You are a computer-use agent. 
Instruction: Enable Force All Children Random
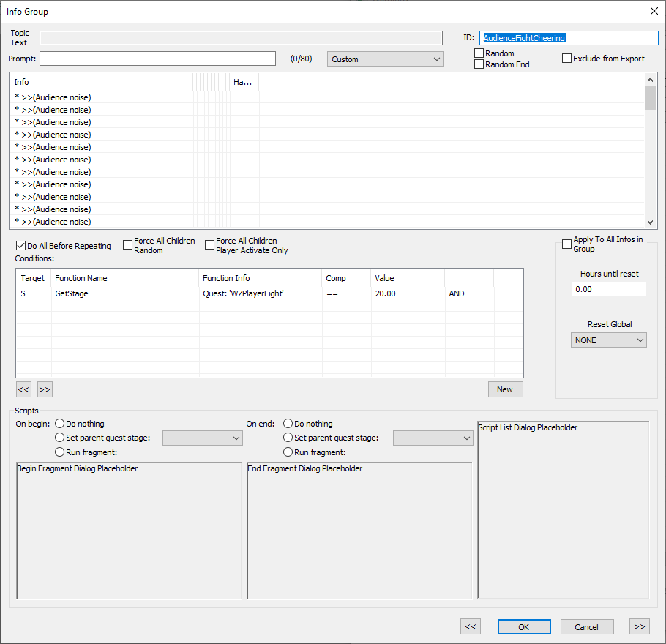pyautogui.click(x=127, y=245)
